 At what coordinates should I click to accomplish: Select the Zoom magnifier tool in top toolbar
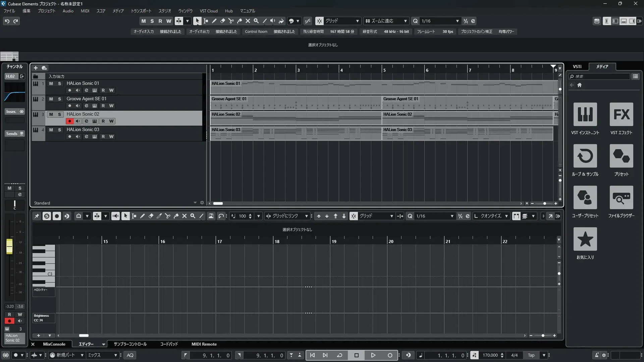coord(256,21)
